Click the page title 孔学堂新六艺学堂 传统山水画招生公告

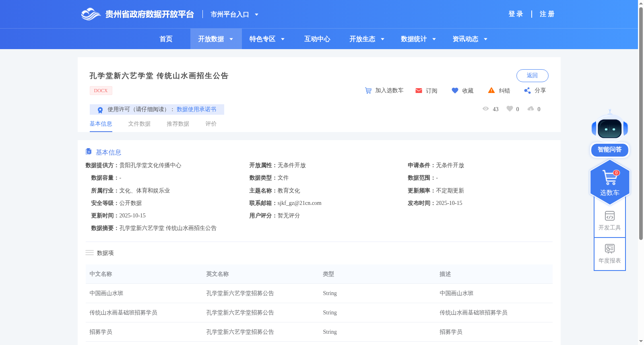159,76
